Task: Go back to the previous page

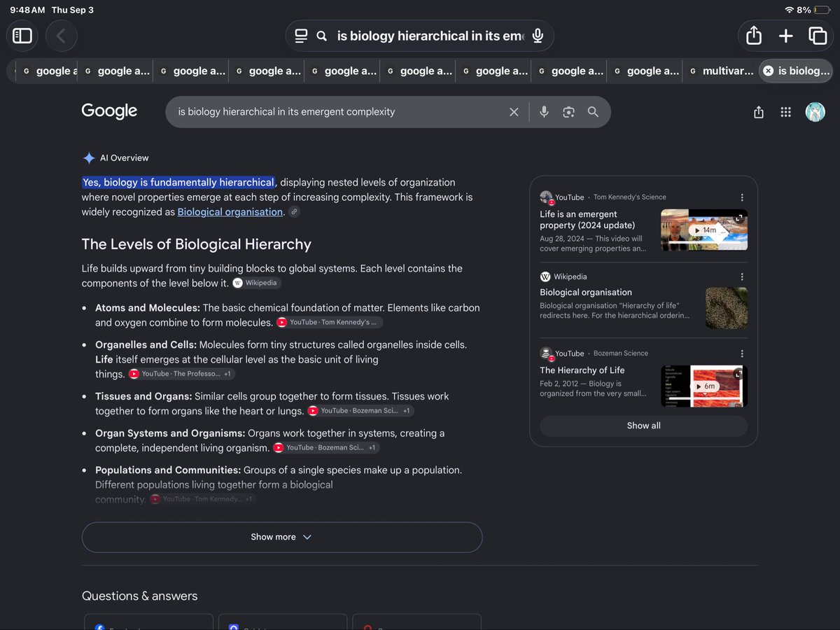Action: coord(61,36)
